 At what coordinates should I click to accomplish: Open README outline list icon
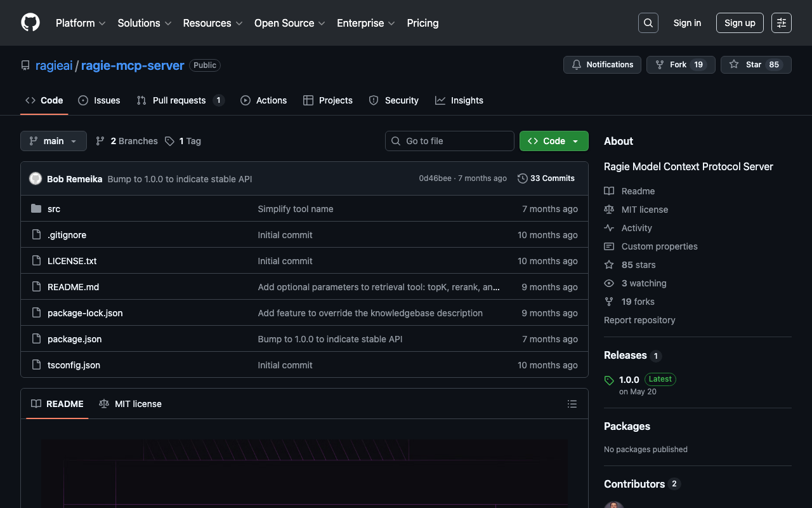pyautogui.click(x=572, y=404)
